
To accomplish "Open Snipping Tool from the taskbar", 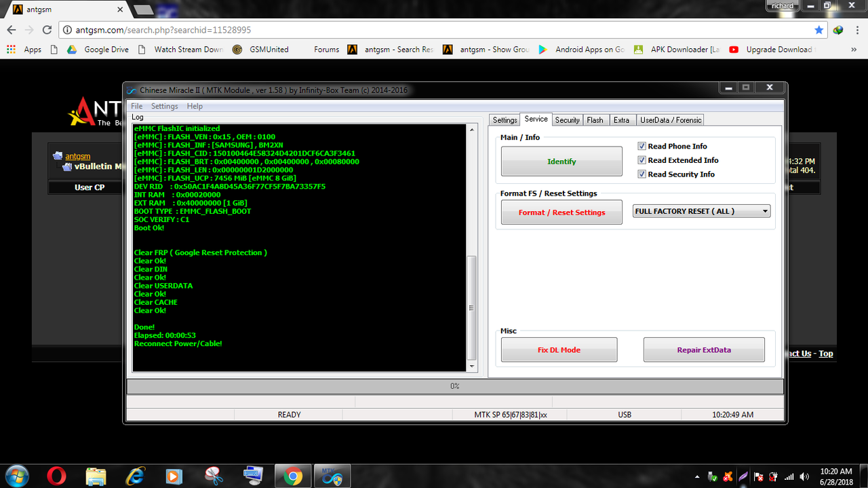I will [x=214, y=476].
